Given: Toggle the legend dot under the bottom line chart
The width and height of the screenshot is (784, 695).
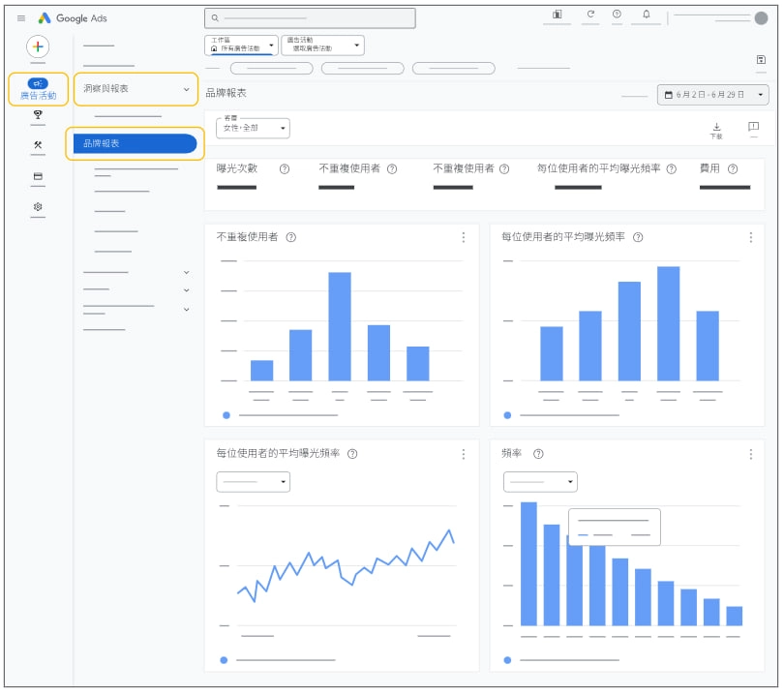Looking at the screenshot, I should pos(225,659).
